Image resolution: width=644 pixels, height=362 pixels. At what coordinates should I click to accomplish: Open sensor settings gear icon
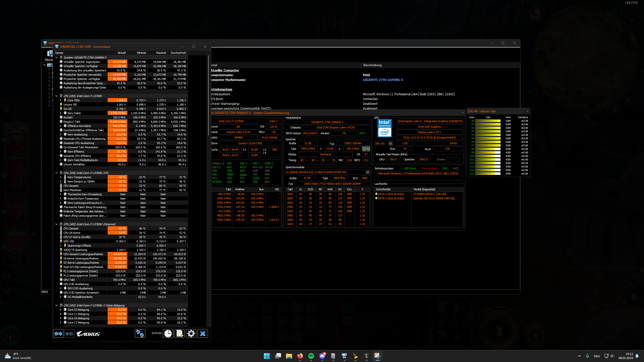pos(191,334)
